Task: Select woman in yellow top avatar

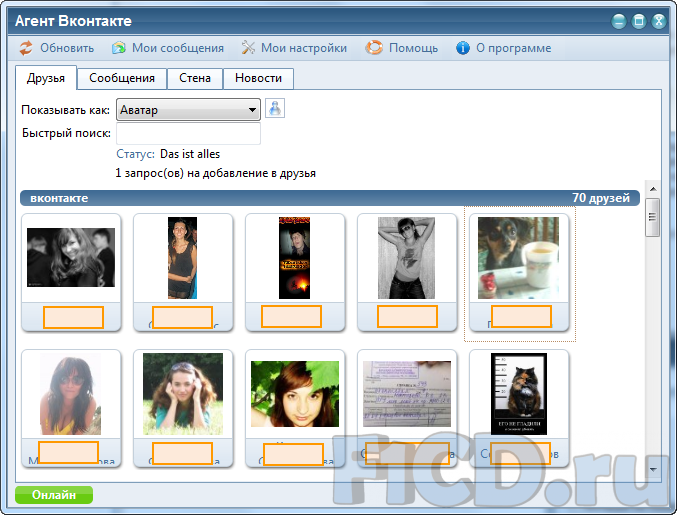Action: click(x=70, y=394)
